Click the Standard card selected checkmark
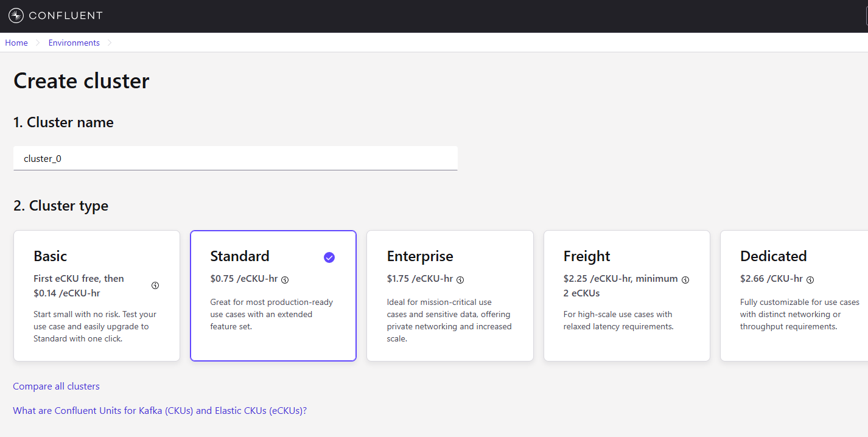The image size is (868, 437). pyautogui.click(x=329, y=257)
